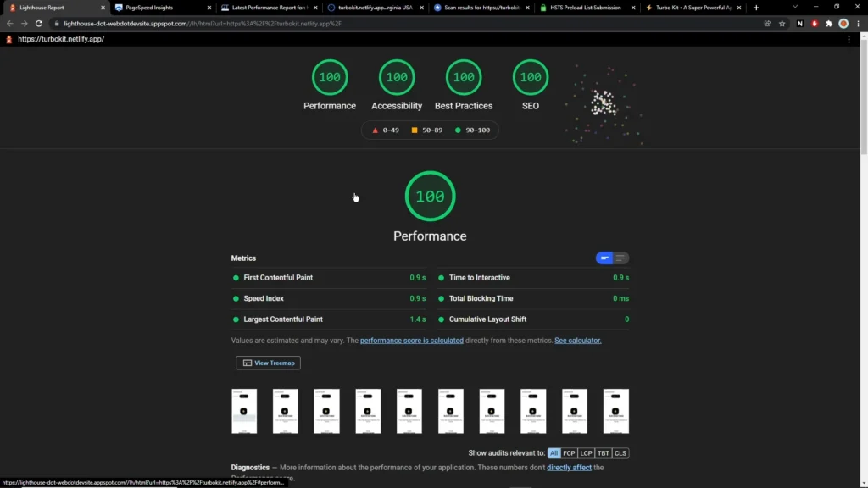This screenshot has width=868, height=488.
Task: Click the SEO score gauge
Action: pyautogui.click(x=531, y=77)
